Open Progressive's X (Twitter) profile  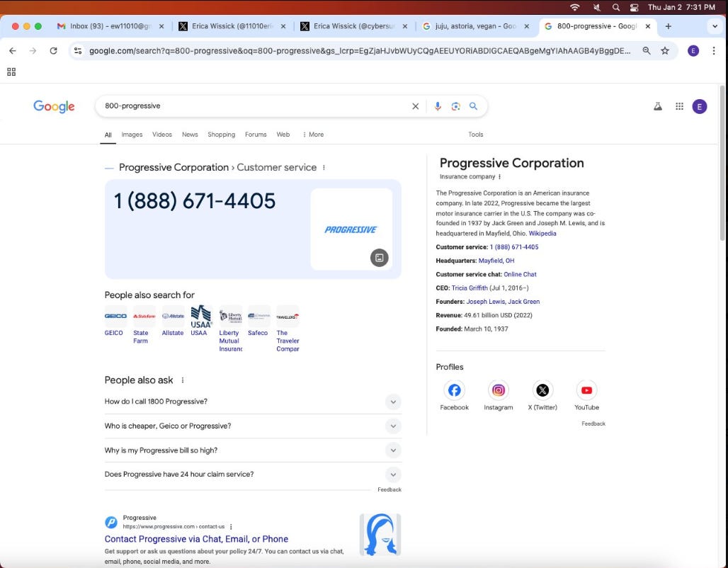tap(542, 396)
